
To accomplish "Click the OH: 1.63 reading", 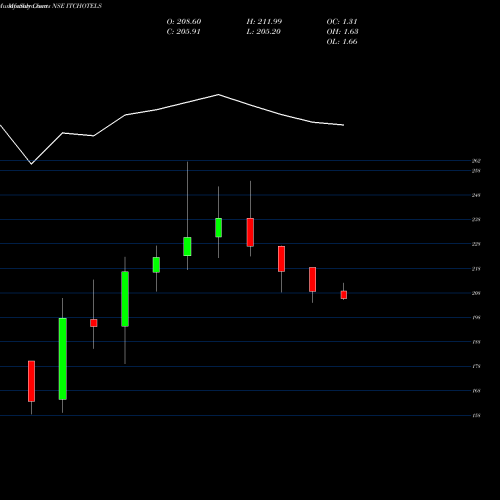I will pyautogui.click(x=342, y=32).
